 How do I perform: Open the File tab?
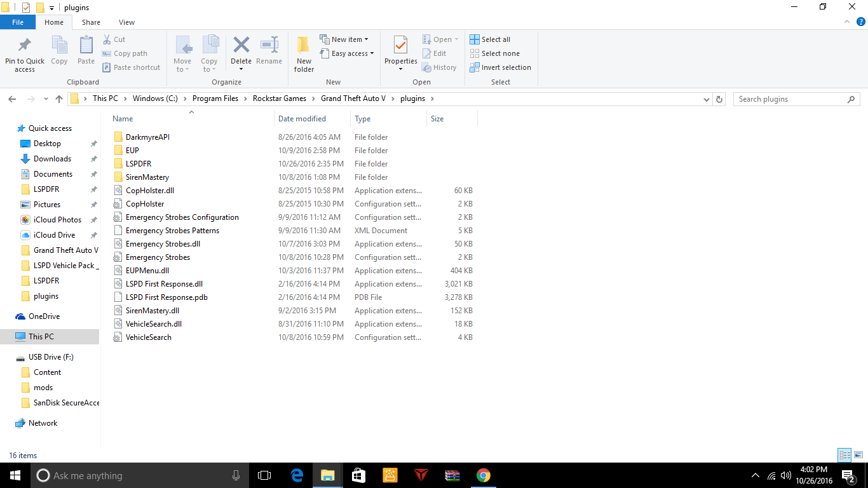pyautogui.click(x=18, y=22)
